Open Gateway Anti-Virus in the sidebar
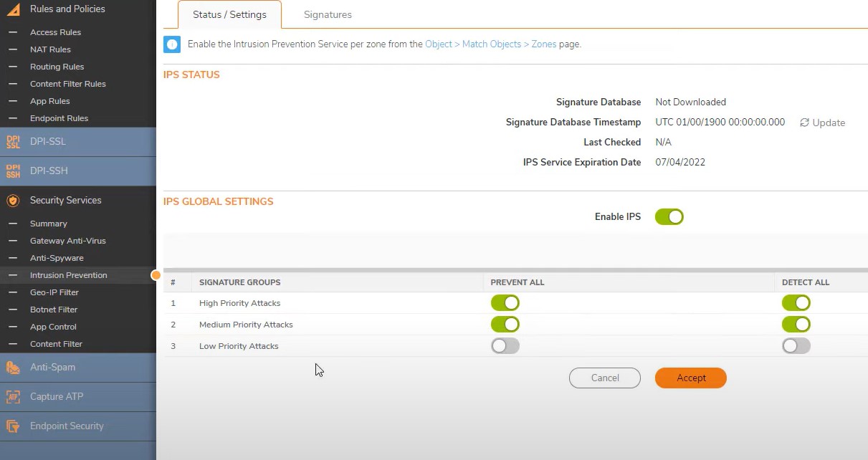This screenshot has width=868, height=460. click(67, 241)
